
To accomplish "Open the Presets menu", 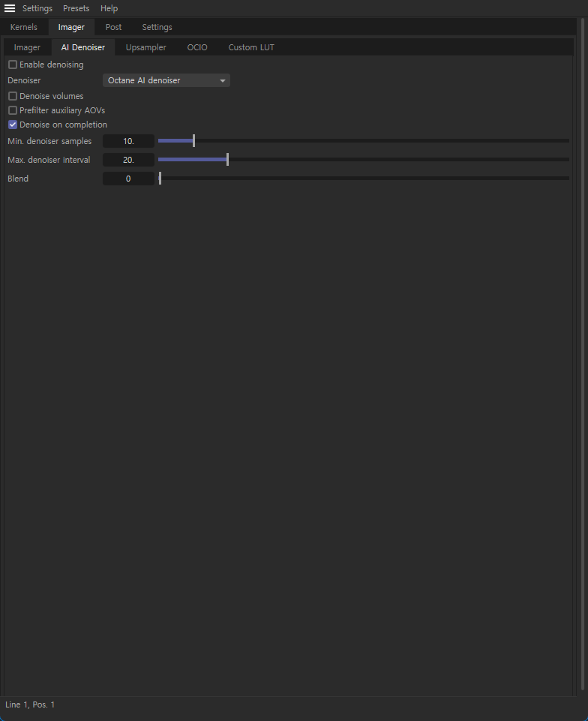I will tap(76, 8).
